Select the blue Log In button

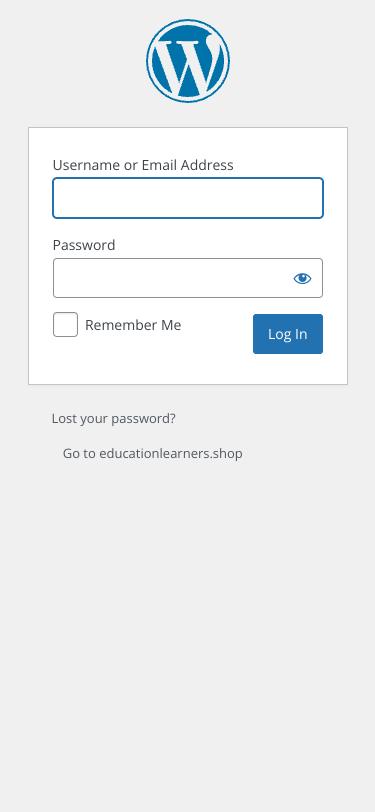coord(288,334)
